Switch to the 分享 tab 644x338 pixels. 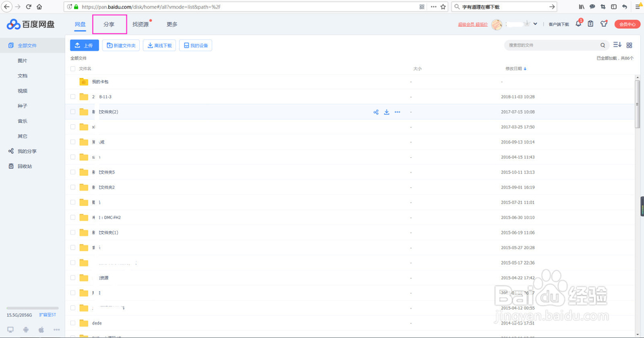point(109,24)
